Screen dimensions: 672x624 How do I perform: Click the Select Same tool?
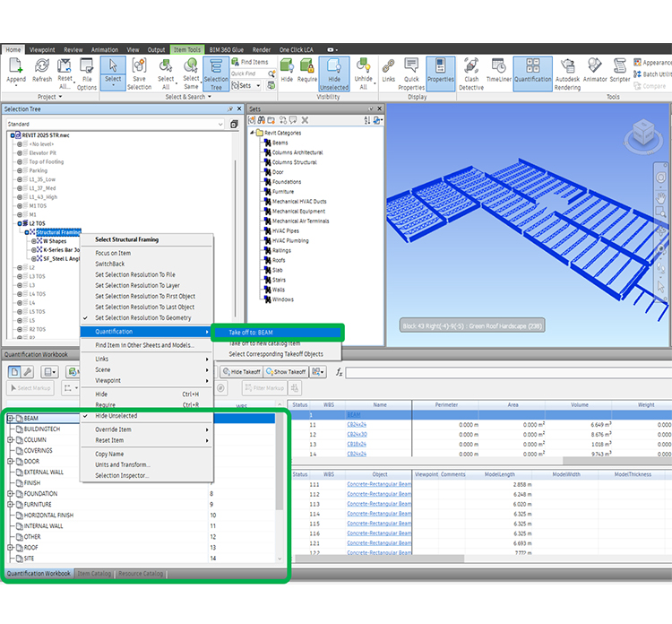click(191, 74)
